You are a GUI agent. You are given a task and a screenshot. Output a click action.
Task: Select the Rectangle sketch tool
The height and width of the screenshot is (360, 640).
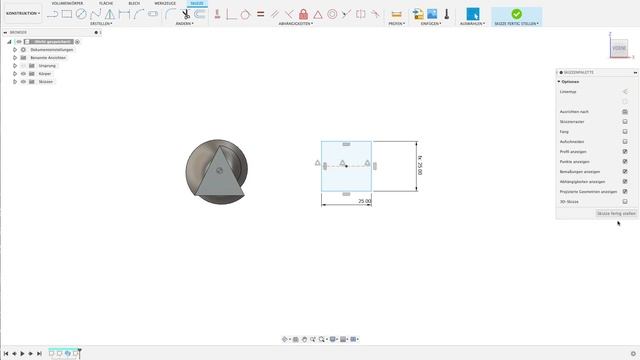pyautogui.click(x=67, y=14)
